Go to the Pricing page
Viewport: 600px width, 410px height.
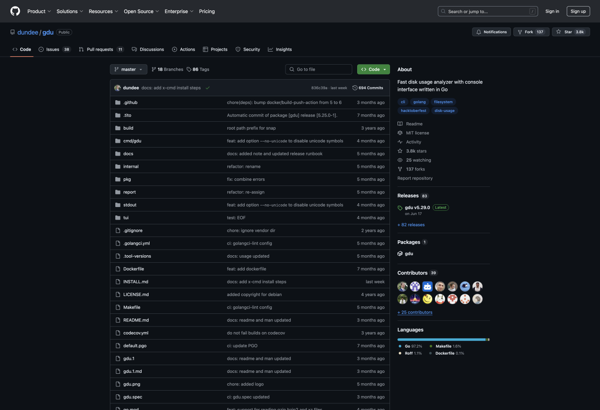point(207,11)
